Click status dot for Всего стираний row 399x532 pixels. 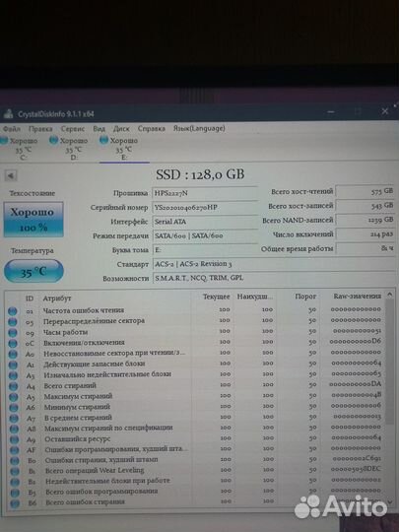pos(13,386)
